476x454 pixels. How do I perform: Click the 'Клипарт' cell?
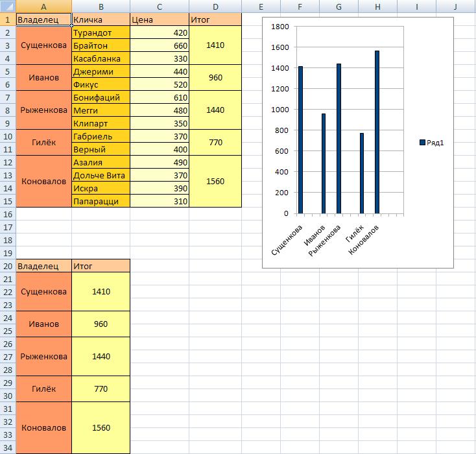click(x=101, y=123)
